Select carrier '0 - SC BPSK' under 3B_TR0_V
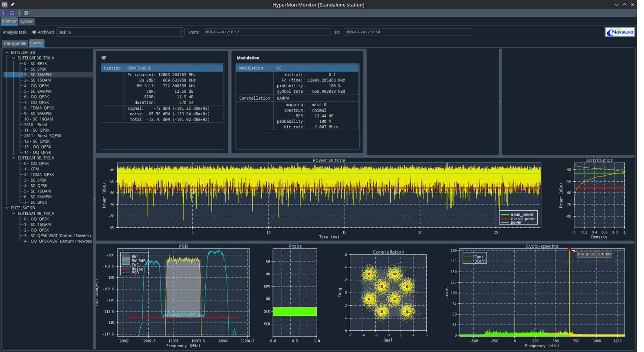The height and width of the screenshot is (352, 644). tap(35, 63)
